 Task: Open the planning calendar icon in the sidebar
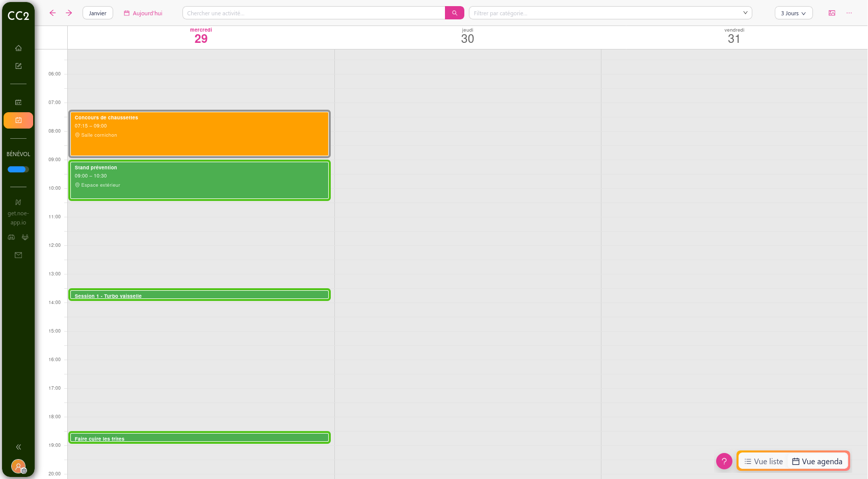[18, 102]
